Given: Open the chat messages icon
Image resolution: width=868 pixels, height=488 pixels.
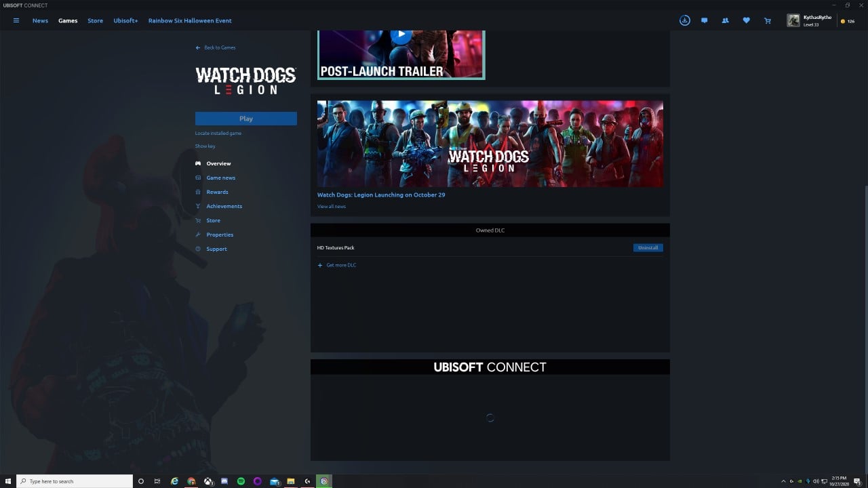Looking at the screenshot, I should coord(704,20).
